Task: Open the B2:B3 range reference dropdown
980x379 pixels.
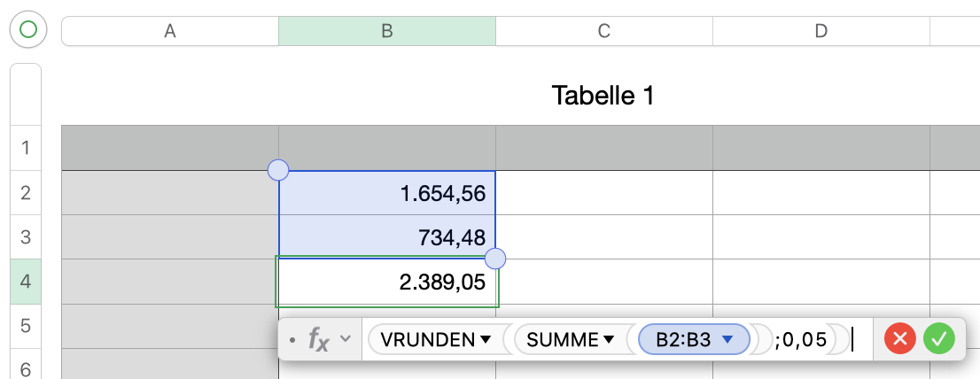Action: coord(727,339)
